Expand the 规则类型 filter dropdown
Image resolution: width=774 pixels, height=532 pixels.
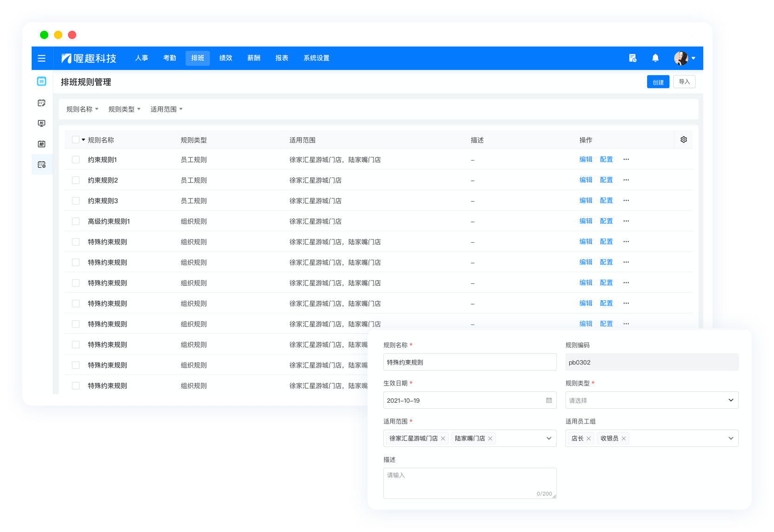124,109
